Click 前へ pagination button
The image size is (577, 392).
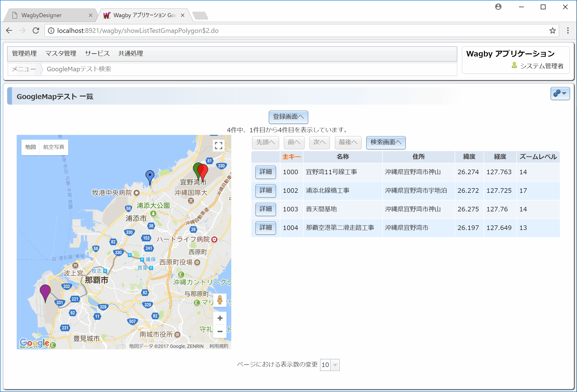[294, 143]
